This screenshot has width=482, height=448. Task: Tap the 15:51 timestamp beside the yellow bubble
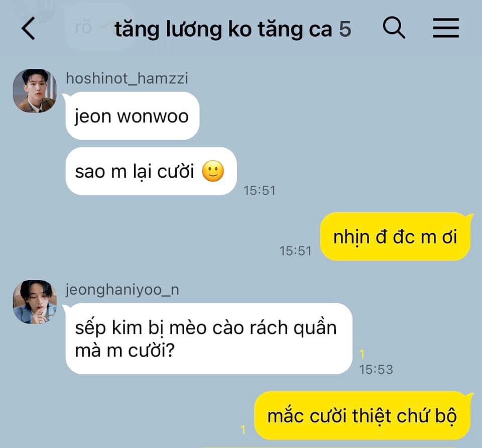click(x=295, y=251)
